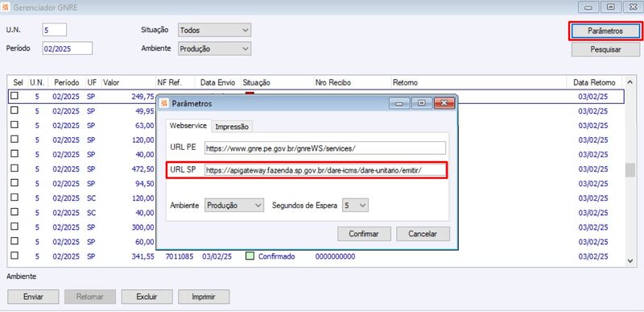
Task: Cancel the Parâmetros dialog
Action: [x=423, y=234]
